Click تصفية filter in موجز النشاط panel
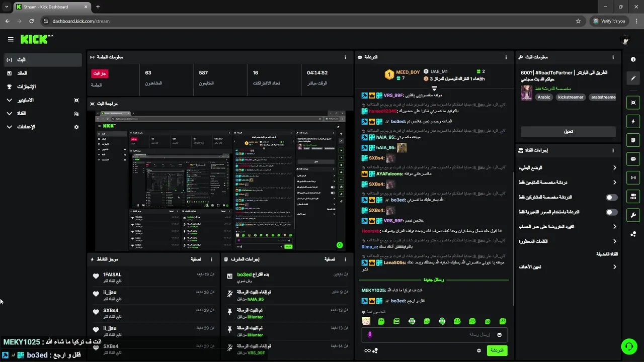644x362 pixels. tap(196, 259)
